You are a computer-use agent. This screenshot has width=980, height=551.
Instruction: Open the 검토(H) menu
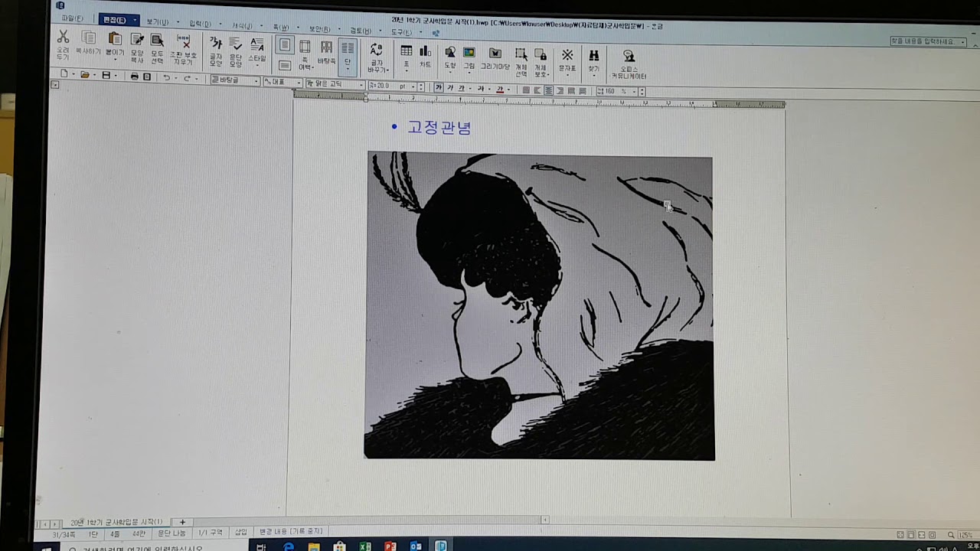[361, 31]
